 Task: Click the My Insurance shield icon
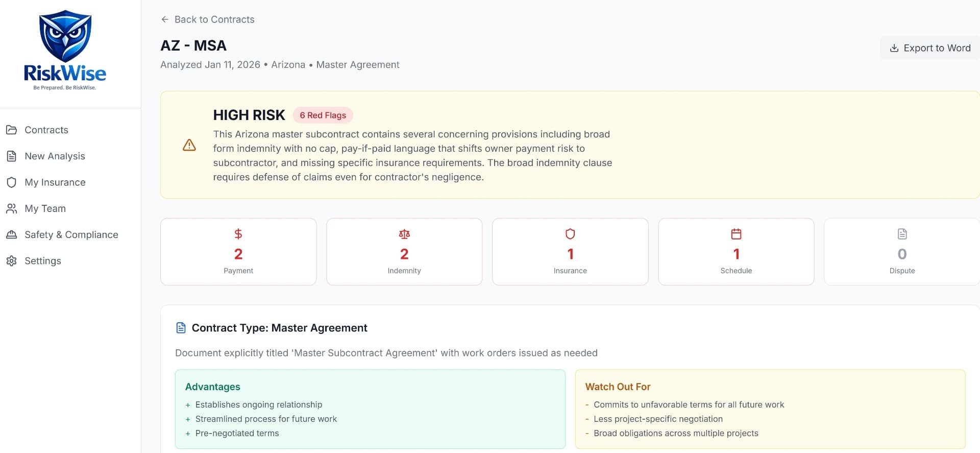(11, 182)
